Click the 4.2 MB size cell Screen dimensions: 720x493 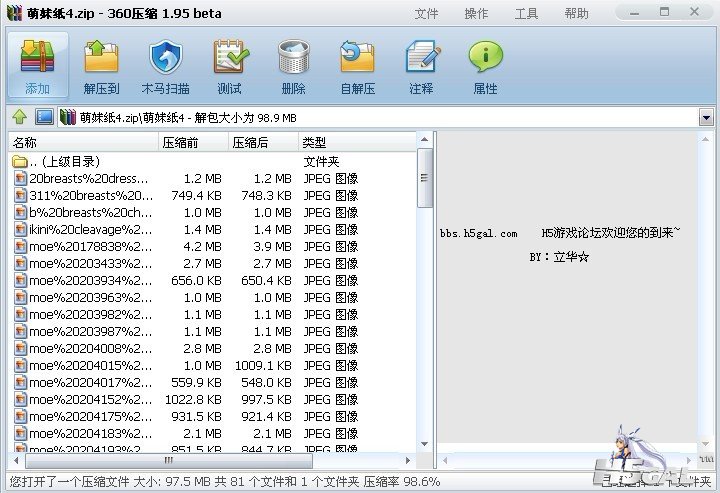click(202, 246)
